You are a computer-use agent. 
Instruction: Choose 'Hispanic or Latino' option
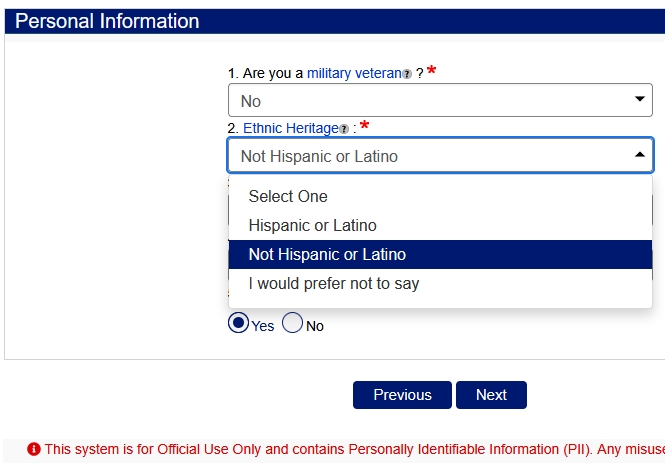pyautogui.click(x=313, y=225)
